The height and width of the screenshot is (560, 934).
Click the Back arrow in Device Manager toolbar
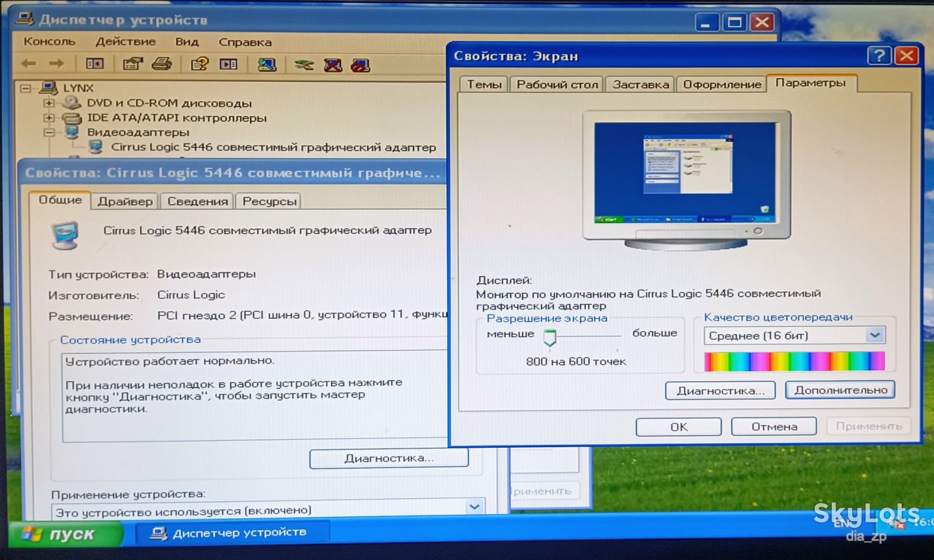[x=29, y=64]
